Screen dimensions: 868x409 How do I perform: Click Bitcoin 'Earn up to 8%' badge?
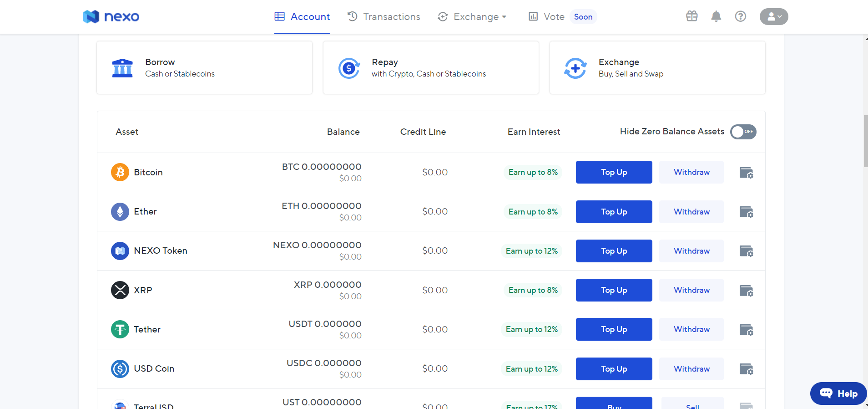pyautogui.click(x=533, y=172)
